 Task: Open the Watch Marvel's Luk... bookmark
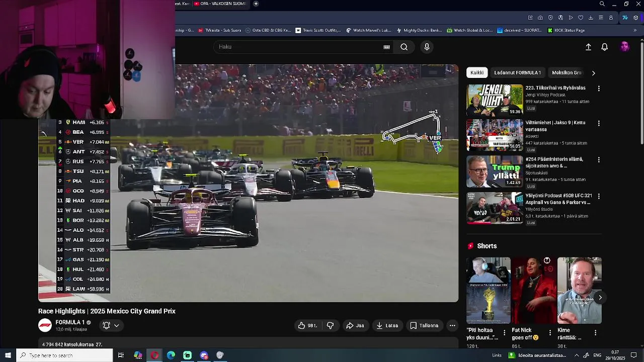click(368, 30)
